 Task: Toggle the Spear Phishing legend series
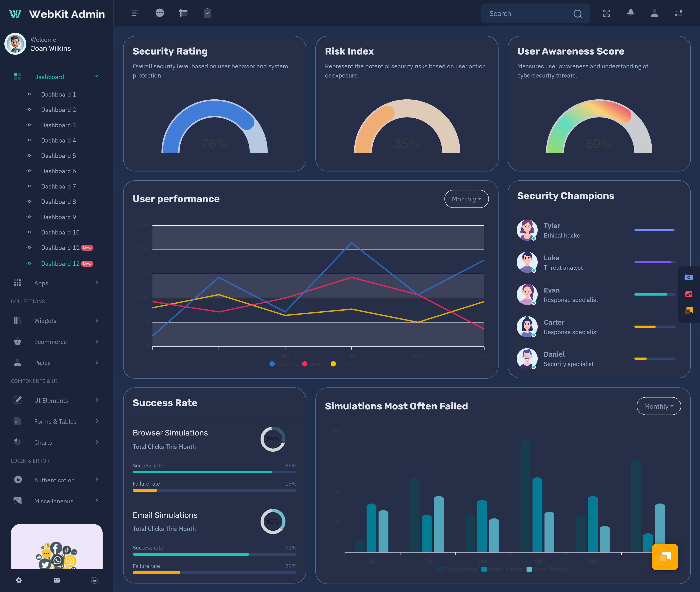(x=548, y=569)
